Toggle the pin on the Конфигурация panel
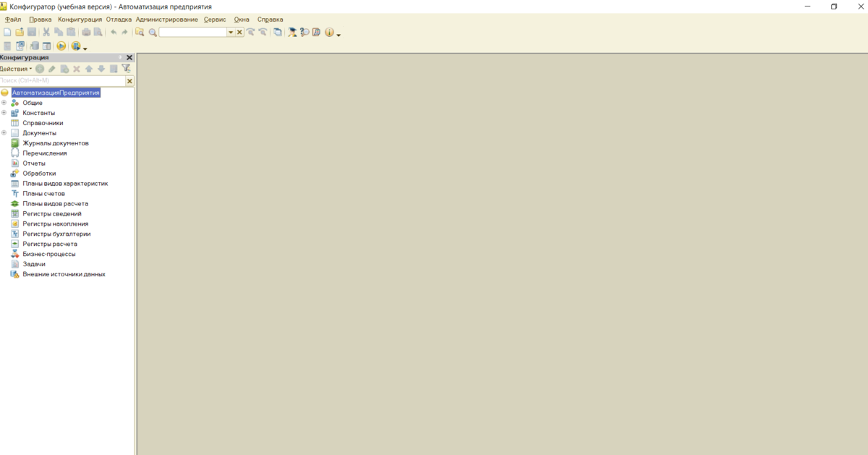Image resolution: width=868 pixels, height=455 pixels. (120, 57)
